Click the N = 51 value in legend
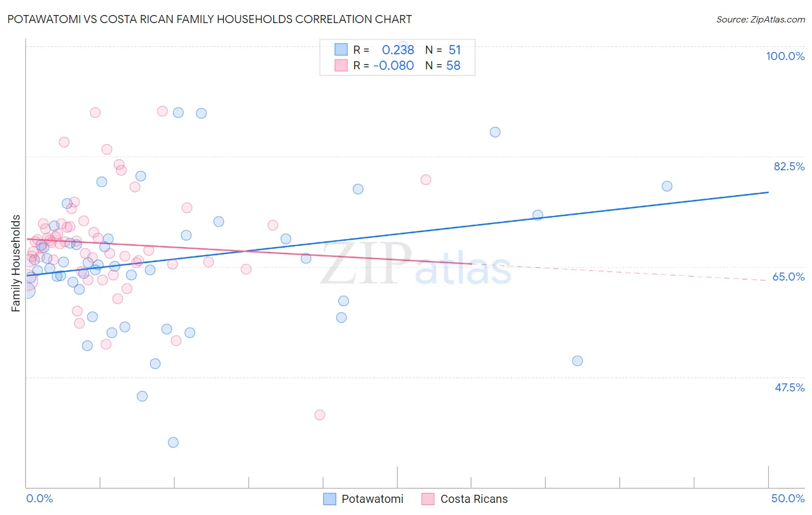 [x=444, y=50]
